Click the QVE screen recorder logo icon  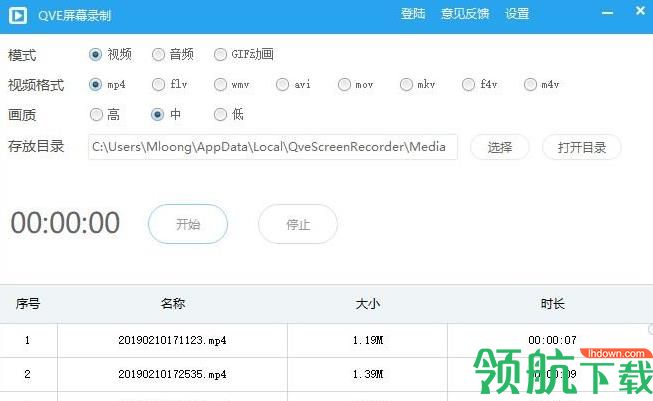tap(18, 16)
